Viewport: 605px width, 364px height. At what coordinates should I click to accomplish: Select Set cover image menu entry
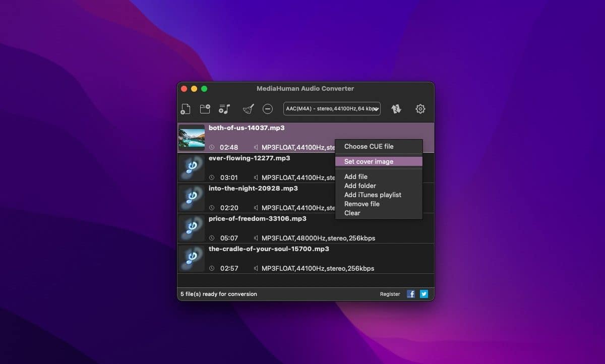(x=379, y=161)
